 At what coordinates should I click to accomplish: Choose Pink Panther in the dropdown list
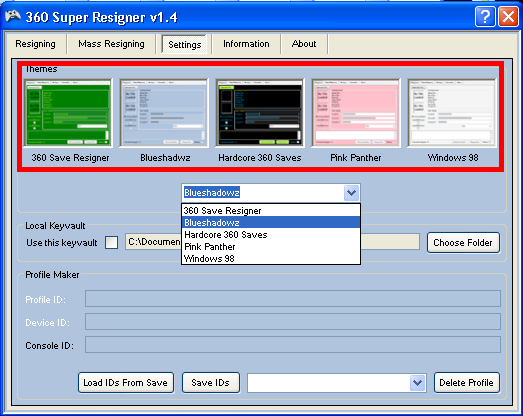(271, 247)
